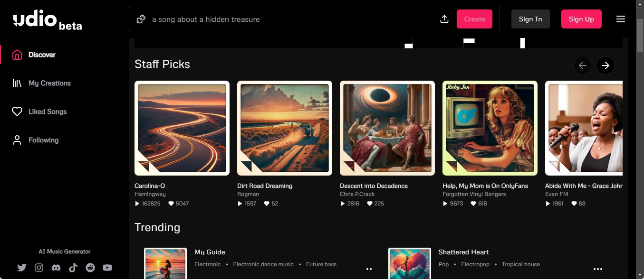
Task: Open Udio's Instagram page
Action: tap(39, 268)
